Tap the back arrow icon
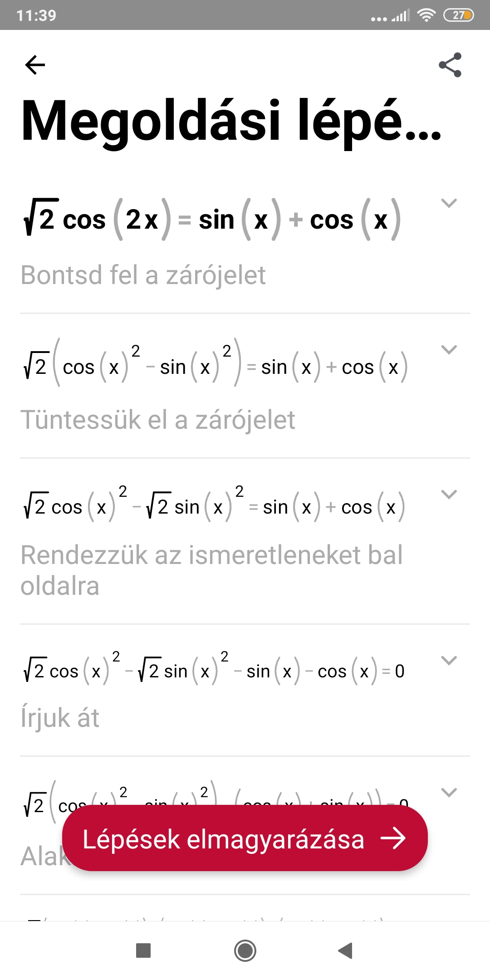 pos(35,65)
